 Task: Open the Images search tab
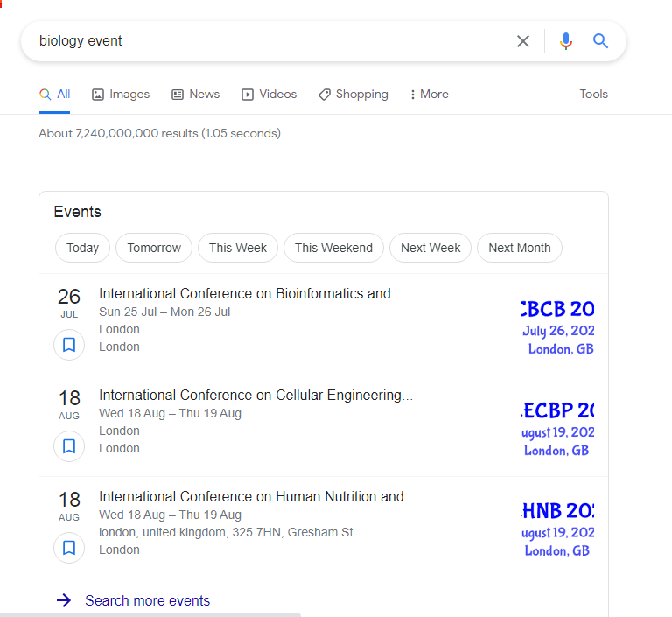click(121, 94)
